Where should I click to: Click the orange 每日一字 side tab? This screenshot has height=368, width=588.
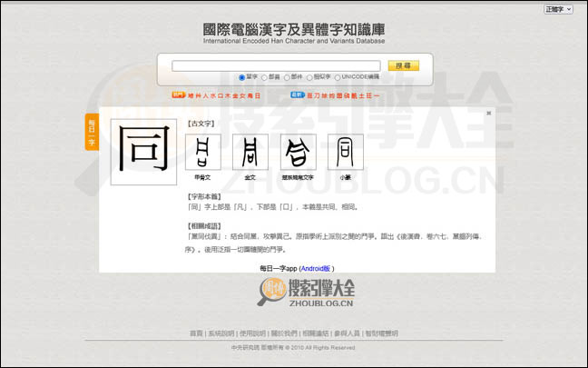(92, 132)
